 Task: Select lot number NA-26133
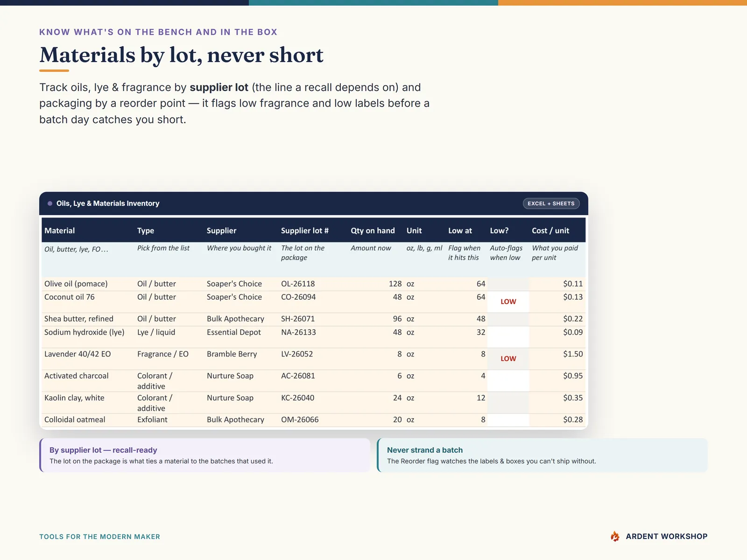point(298,332)
